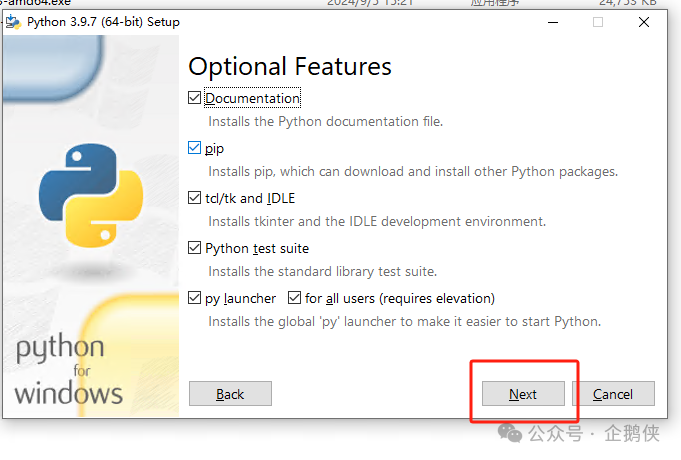Screen dimensions: 681x460
Task: Close the Python 3.9.7 Setup window
Action: pos(644,22)
